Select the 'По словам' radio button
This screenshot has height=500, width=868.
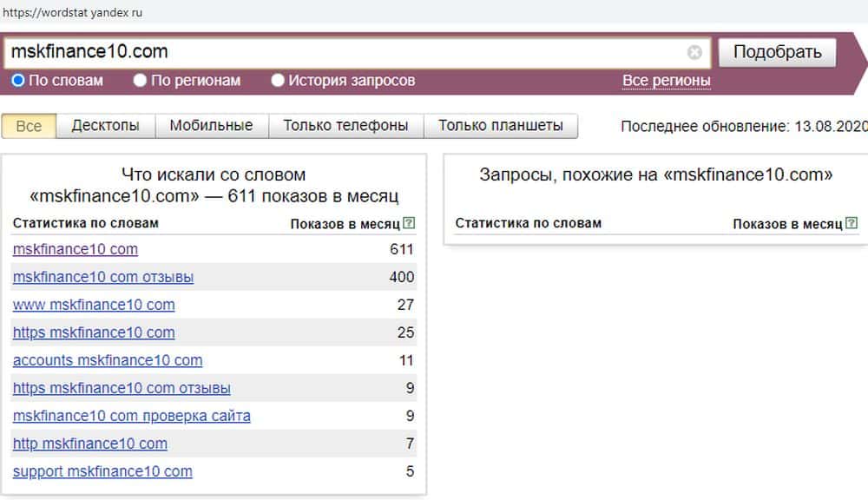18,81
